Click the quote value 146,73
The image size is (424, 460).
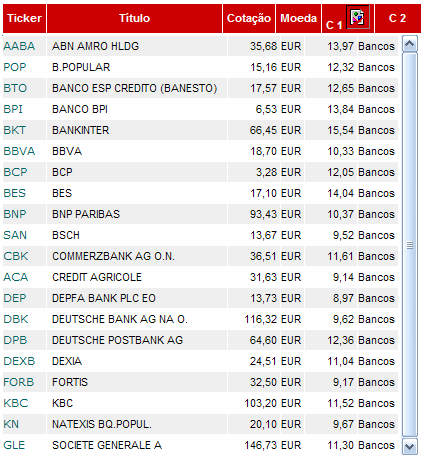[261, 445]
